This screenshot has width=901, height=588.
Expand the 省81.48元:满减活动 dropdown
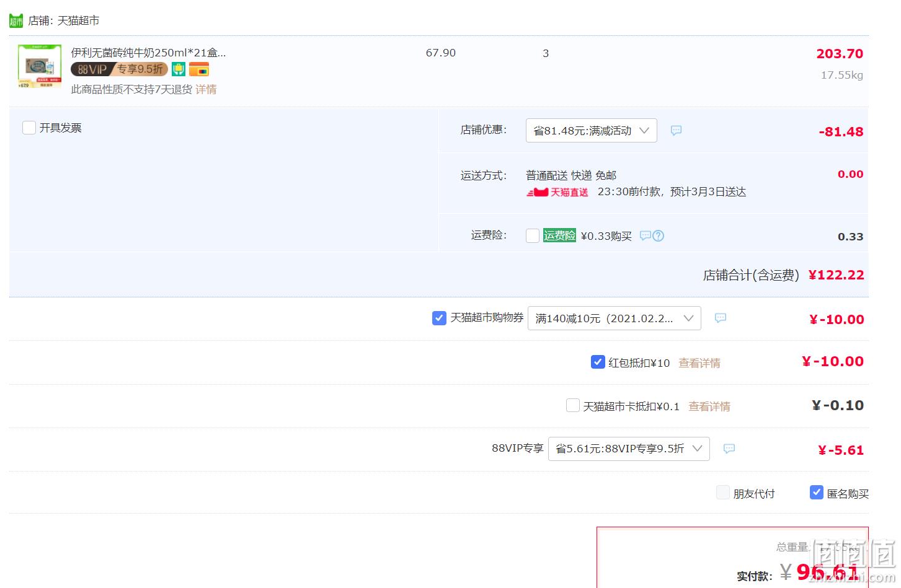[591, 131]
